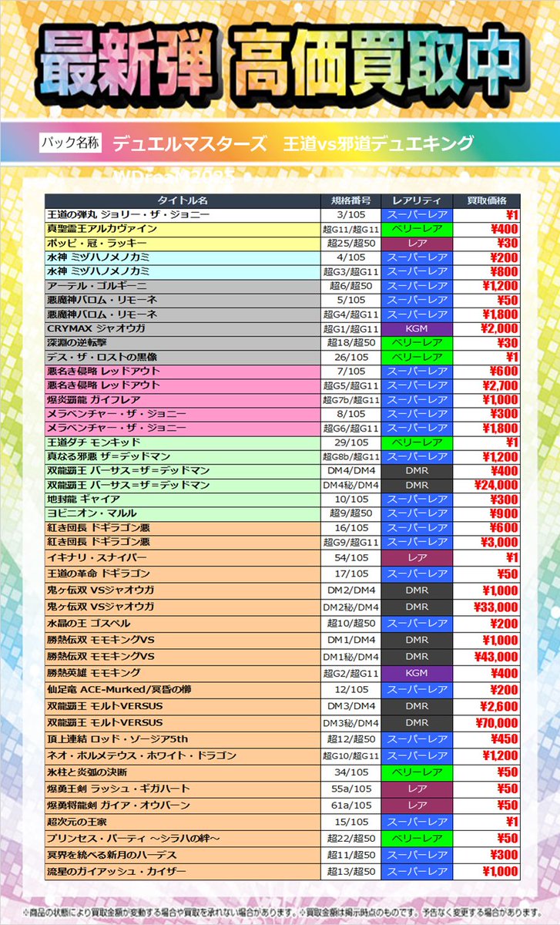Select the card name 頂上連結 ロッド・ゾージア5th
Screen dimensions: 560x925
[x=117, y=739]
